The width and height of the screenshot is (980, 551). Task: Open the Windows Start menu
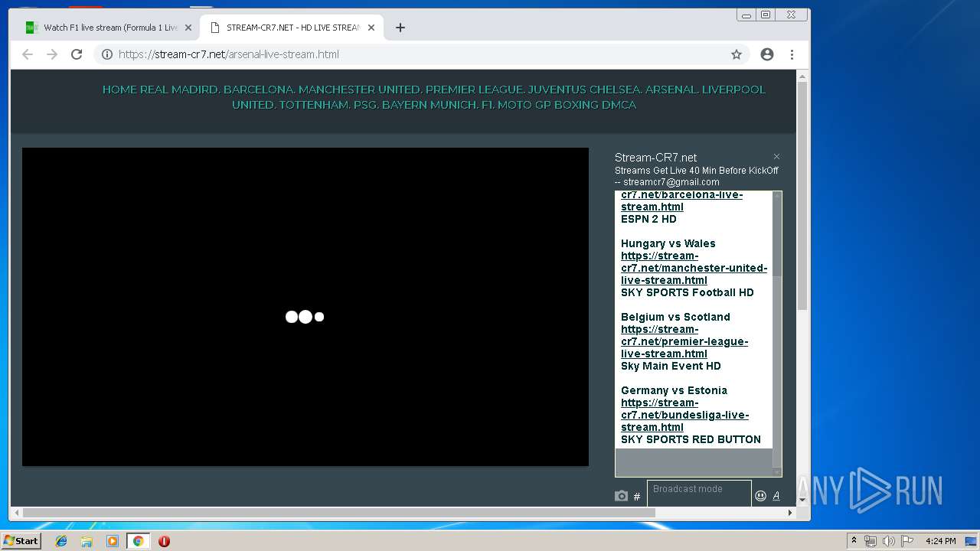tap(21, 541)
